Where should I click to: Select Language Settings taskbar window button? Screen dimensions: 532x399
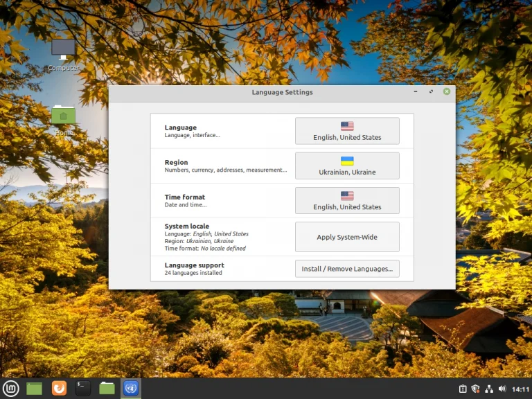[130, 389]
